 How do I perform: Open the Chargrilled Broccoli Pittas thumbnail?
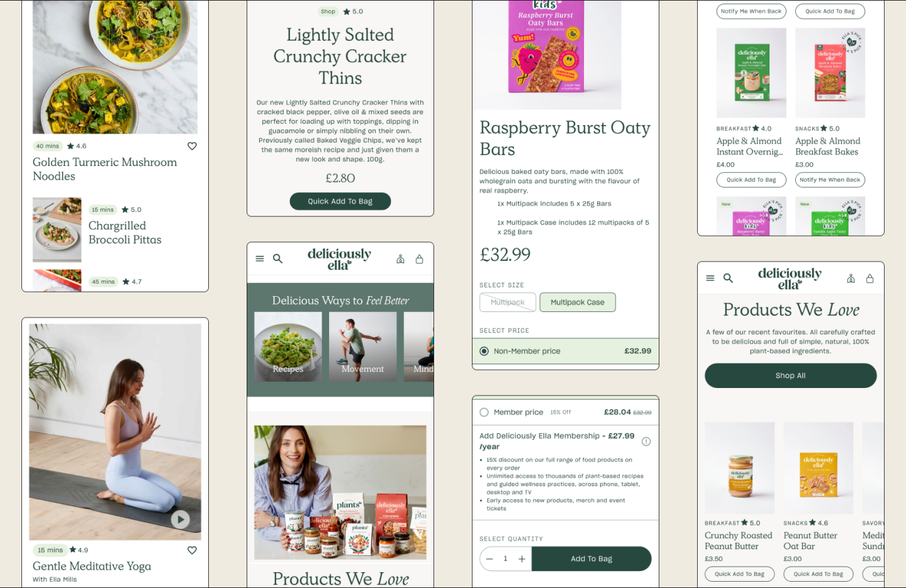(57, 230)
